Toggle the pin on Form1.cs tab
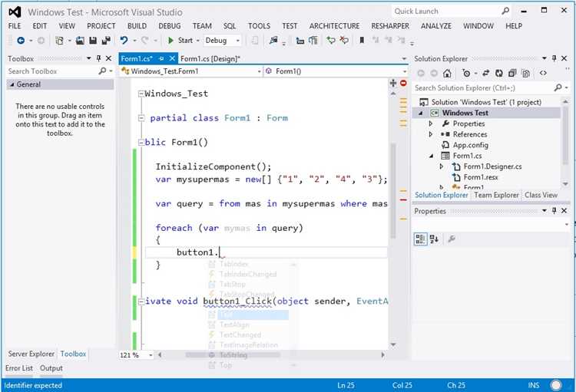The image size is (576, 392). [x=161, y=59]
